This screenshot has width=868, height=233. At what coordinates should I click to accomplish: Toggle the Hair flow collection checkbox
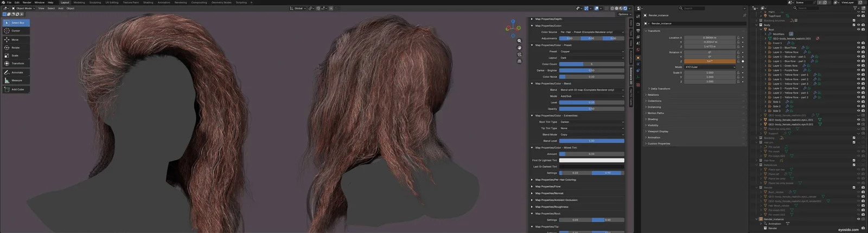click(854, 160)
